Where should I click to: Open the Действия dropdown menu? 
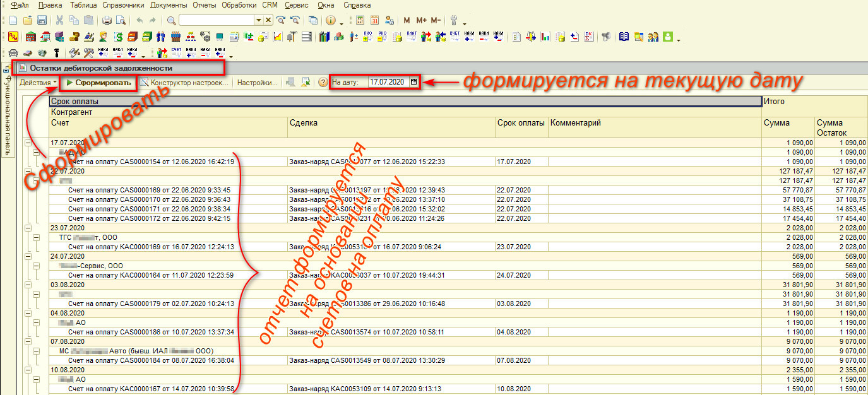[38, 82]
